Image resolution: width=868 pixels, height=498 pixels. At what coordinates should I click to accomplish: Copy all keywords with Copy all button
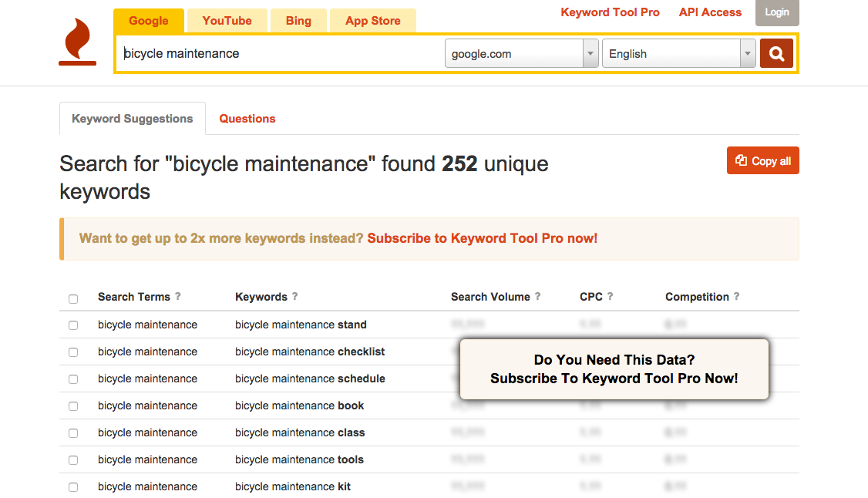point(762,161)
